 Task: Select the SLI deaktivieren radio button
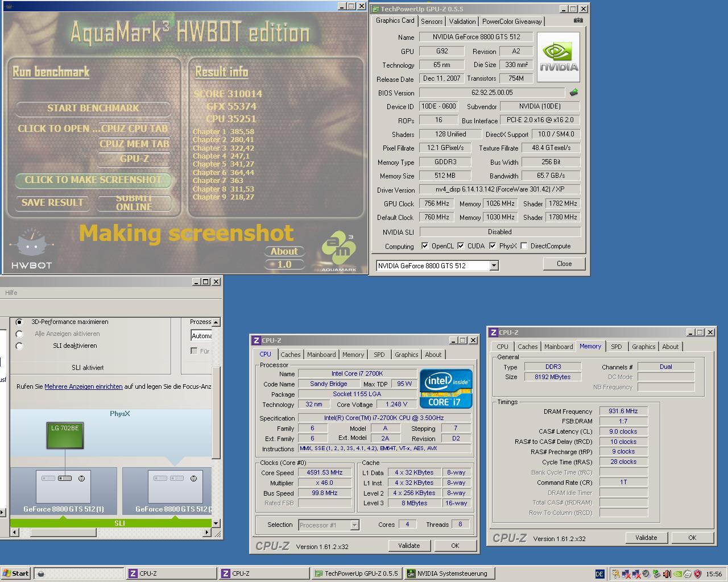(x=19, y=346)
